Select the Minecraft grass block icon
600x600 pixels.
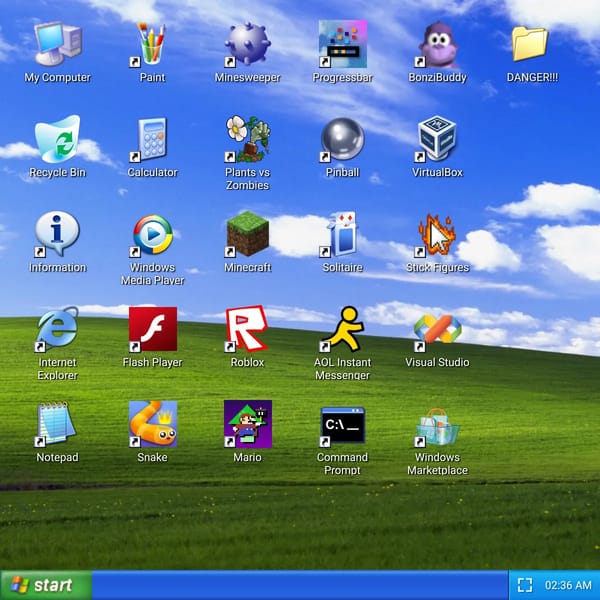(x=247, y=234)
